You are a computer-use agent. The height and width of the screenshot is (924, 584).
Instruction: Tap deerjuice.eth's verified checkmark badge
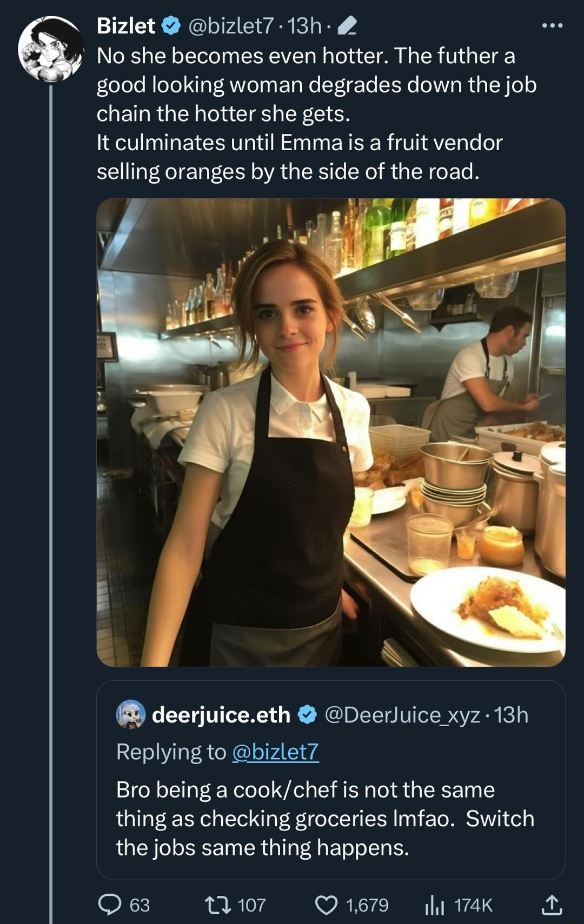pyautogui.click(x=308, y=715)
